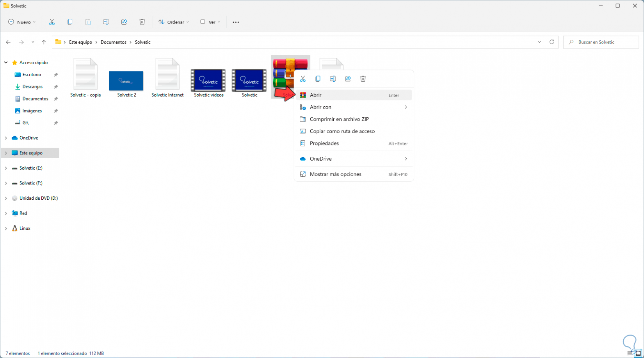Expand the Solvetic (F:) drive node
Viewport: 644px width, 358px height.
coord(6,183)
